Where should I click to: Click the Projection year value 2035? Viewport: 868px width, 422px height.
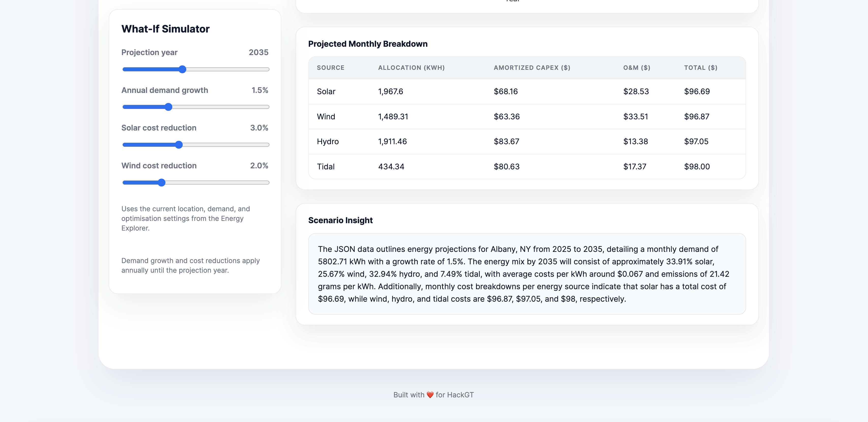tap(259, 53)
